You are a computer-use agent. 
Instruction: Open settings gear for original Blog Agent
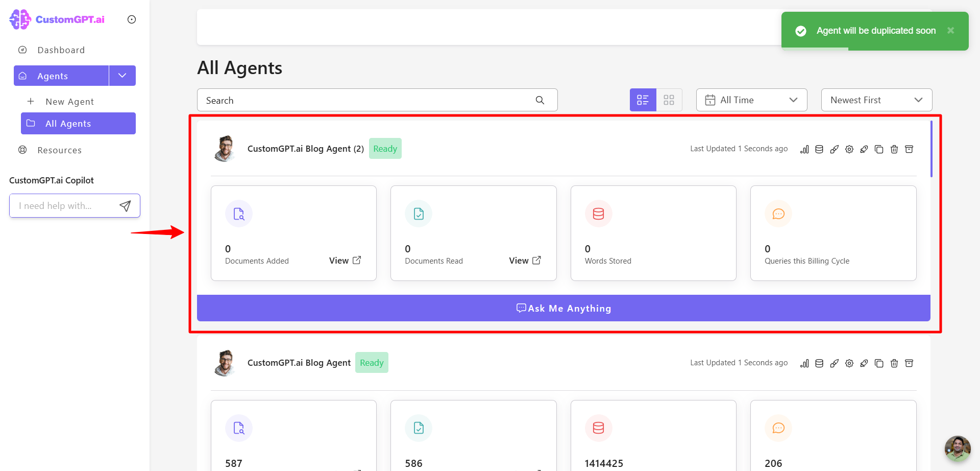(849, 363)
